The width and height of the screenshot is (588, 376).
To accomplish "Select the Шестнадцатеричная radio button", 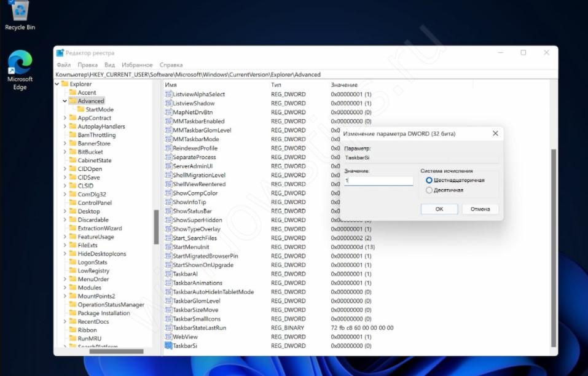I will [429, 180].
